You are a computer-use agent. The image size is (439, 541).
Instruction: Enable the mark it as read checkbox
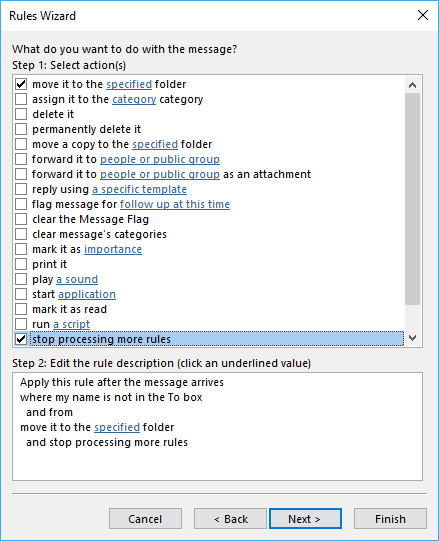[x=21, y=309]
